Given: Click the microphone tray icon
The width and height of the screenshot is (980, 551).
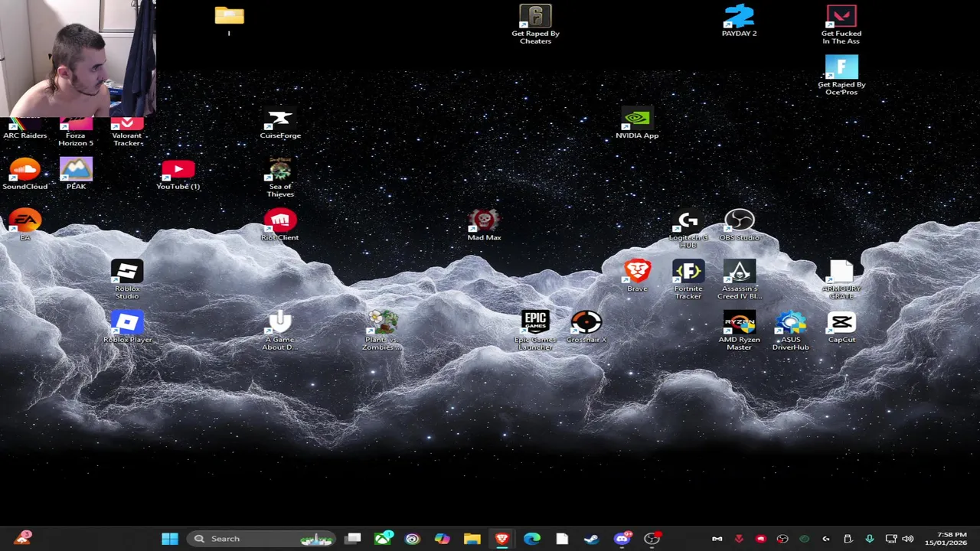Looking at the screenshot, I should point(869,539).
